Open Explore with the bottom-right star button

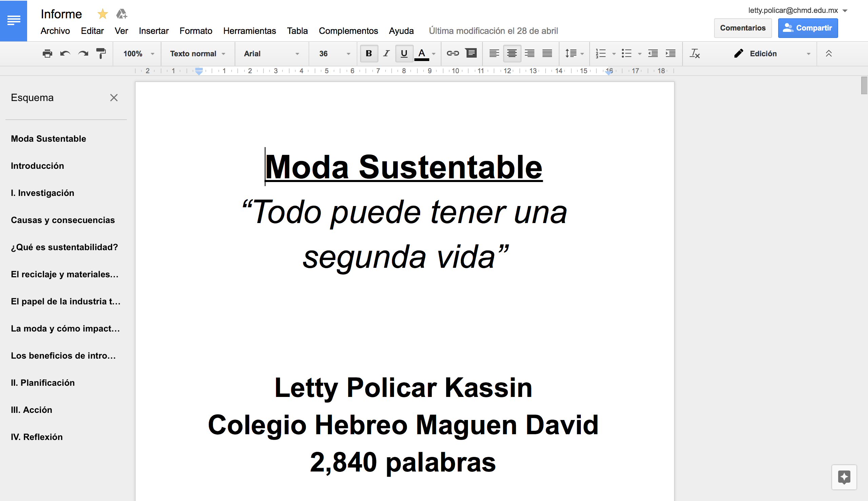point(844,477)
